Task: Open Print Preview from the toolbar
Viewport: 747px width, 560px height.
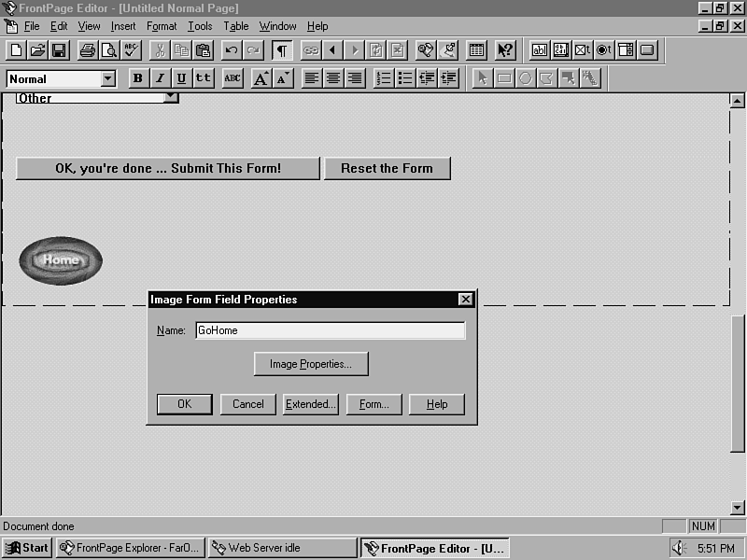Action: point(109,50)
